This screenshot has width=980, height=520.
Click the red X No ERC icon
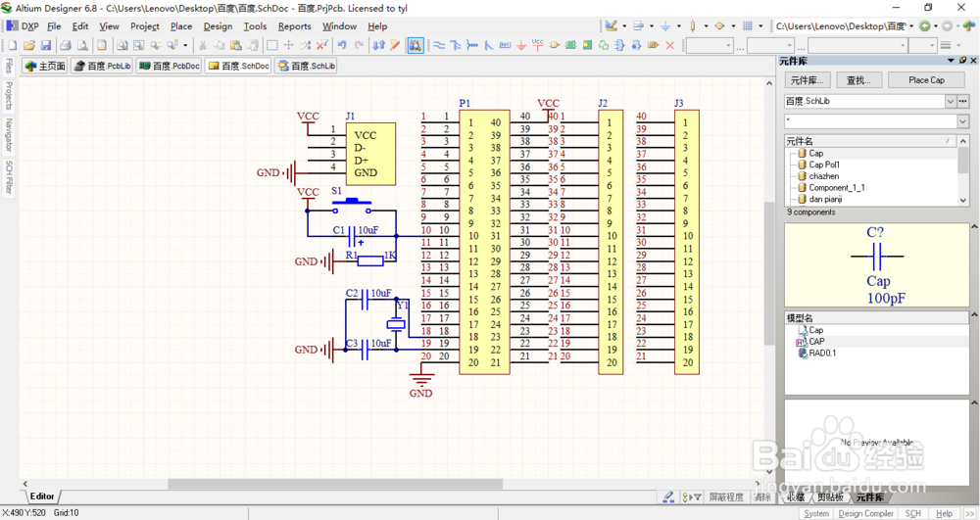click(x=670, y=45)
